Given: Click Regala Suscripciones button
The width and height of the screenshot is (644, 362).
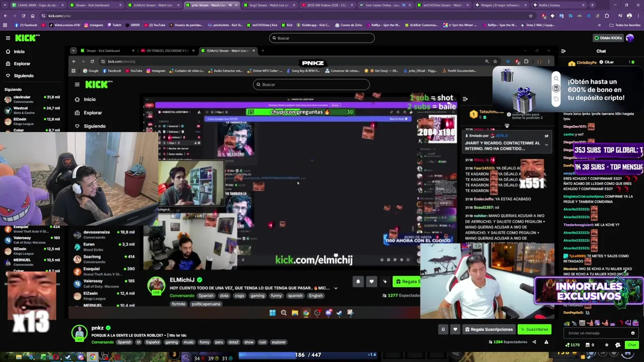Looking at the screenshot, I should coord(489,329).
